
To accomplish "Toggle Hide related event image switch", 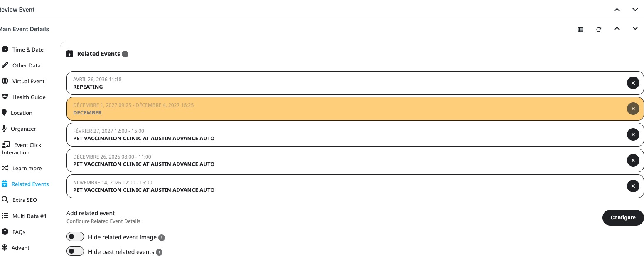I will pos(75,237).
